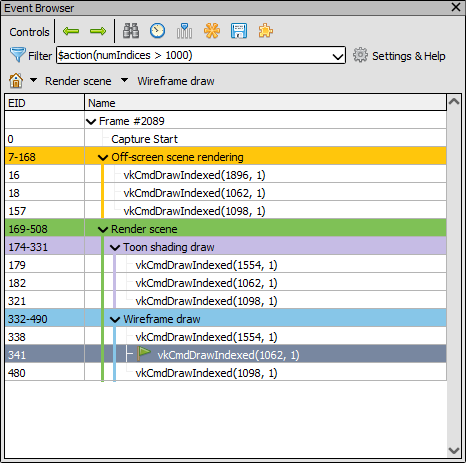Click the Wireframe draw breadcrumb
This screenshot has height=463, width=466.
click(176, 81)
